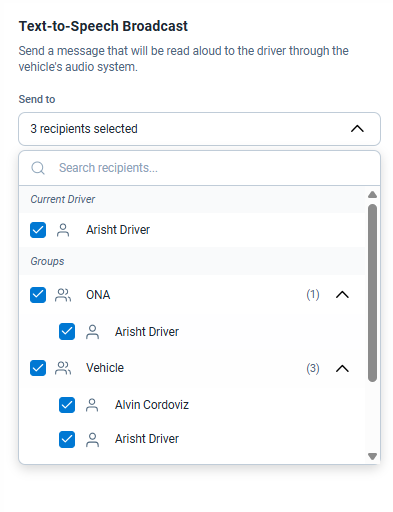Click the Alvin Cordoviz name
The width and height of the screenshot is (393, 512).
(152, 405)
